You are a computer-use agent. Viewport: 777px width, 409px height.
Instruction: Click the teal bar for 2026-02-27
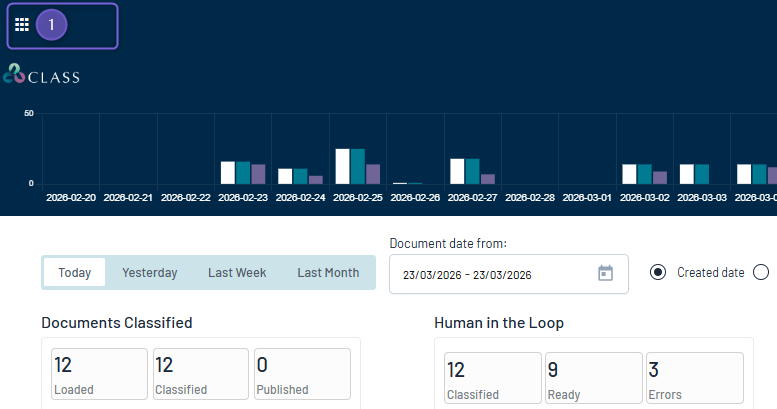pos(472,172)
